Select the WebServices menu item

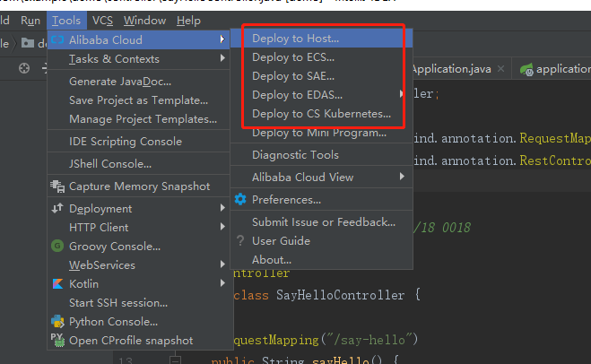click(139, 264)
